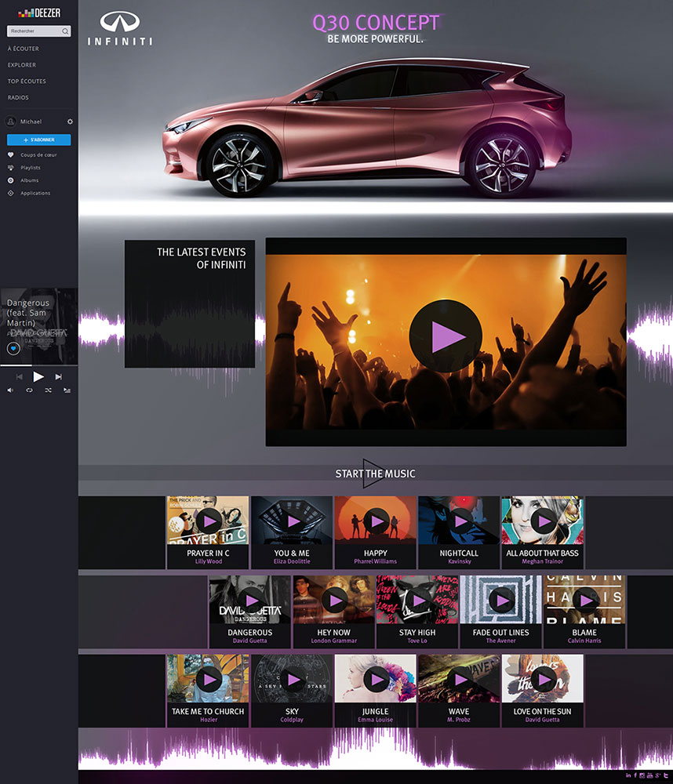
Task: Open Applications link in sidebar
Action: 35,193
